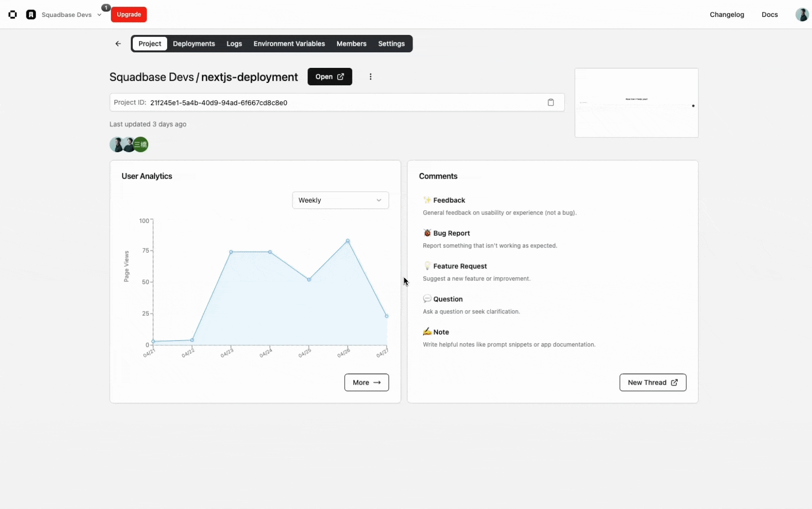Open the user profile avatar menu
This screenshot has height=509, width=812.
(802, 15)
